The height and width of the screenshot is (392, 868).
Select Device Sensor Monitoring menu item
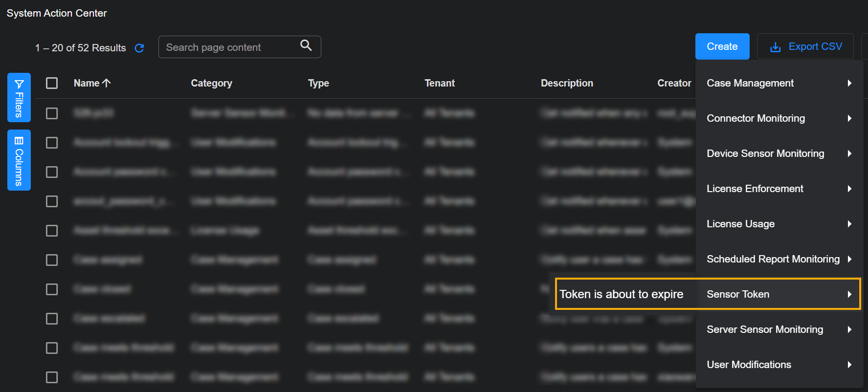click(x=765, y=153)
